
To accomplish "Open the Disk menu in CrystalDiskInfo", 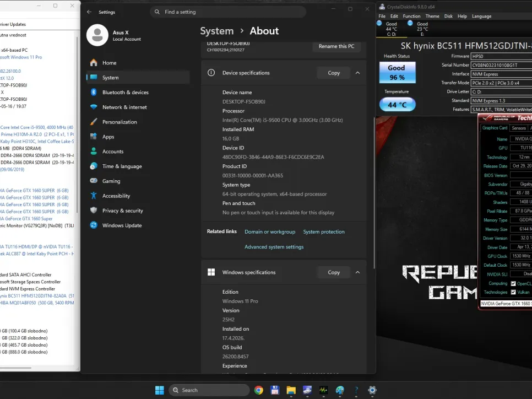I will [x=448, y=16].
